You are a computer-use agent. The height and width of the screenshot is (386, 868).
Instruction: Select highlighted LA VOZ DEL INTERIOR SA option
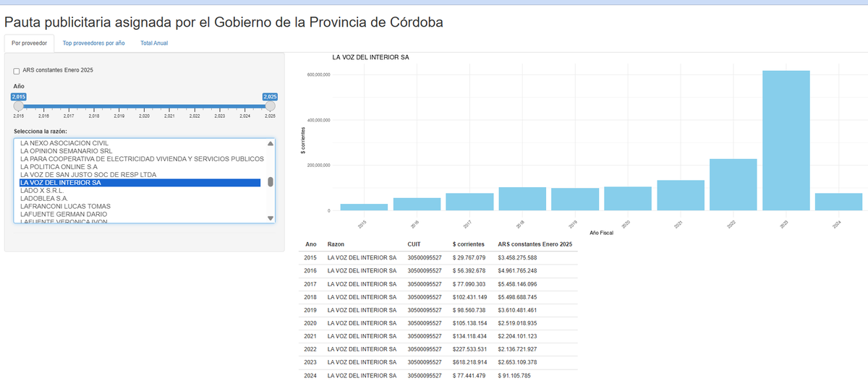(x=140, y=183)
